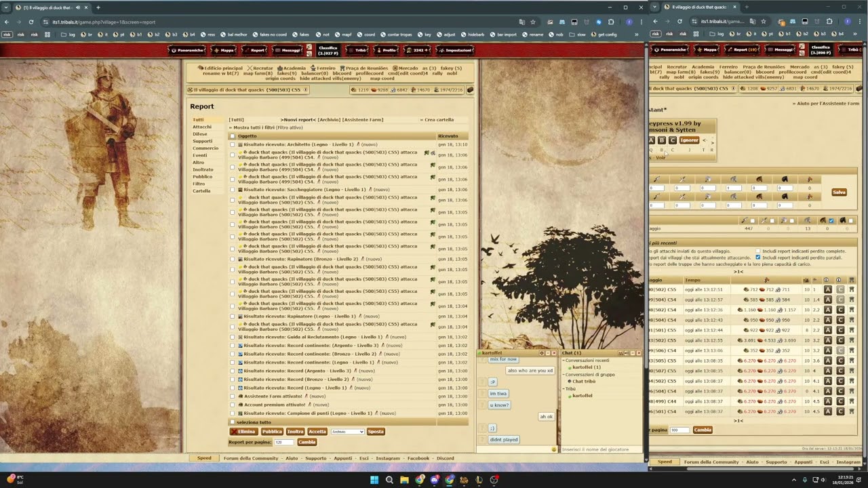Open Windows Start menu
This screenshot has width=868, height=488.
[x=374, y=480]
